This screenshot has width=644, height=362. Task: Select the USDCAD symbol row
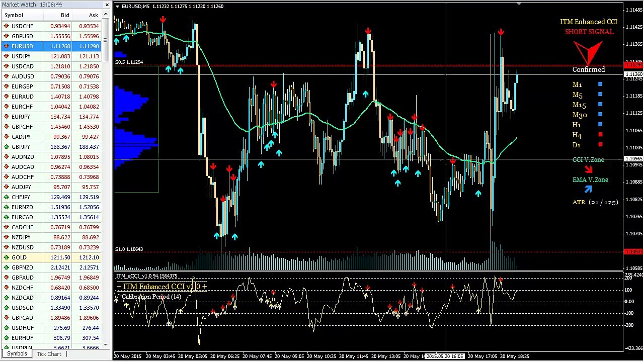coord(51,66)
